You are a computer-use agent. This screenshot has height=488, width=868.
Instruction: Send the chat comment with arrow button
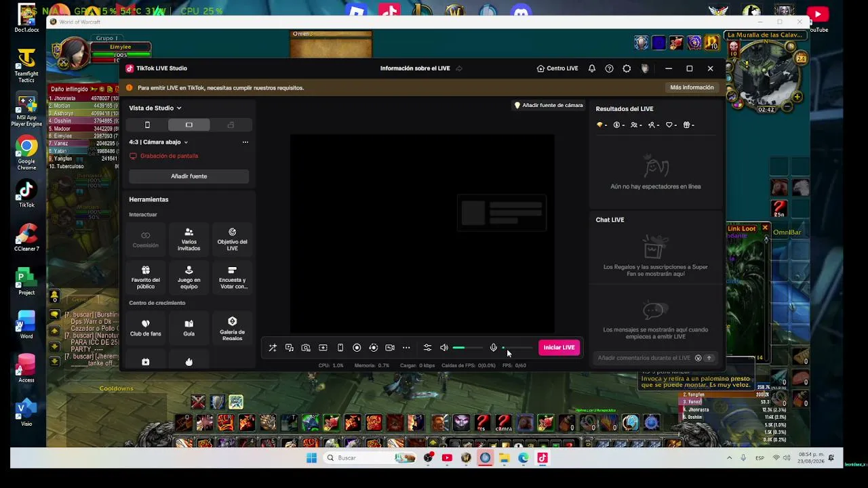(709, 358)
